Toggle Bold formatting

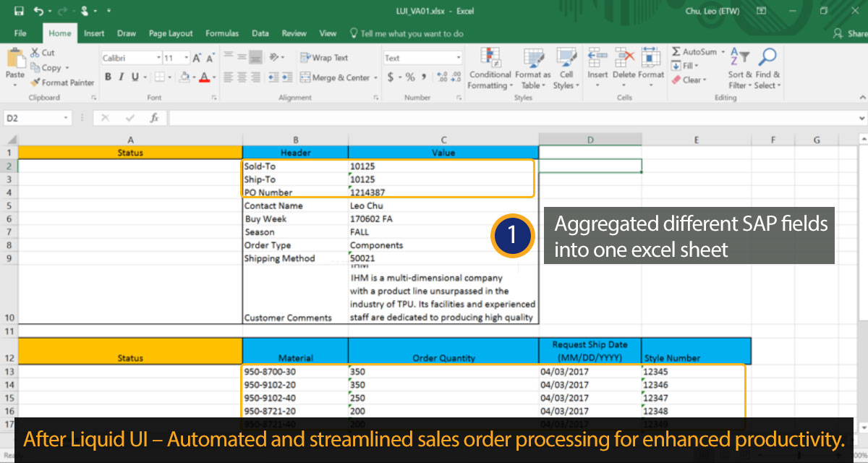[x=109, y=77]
